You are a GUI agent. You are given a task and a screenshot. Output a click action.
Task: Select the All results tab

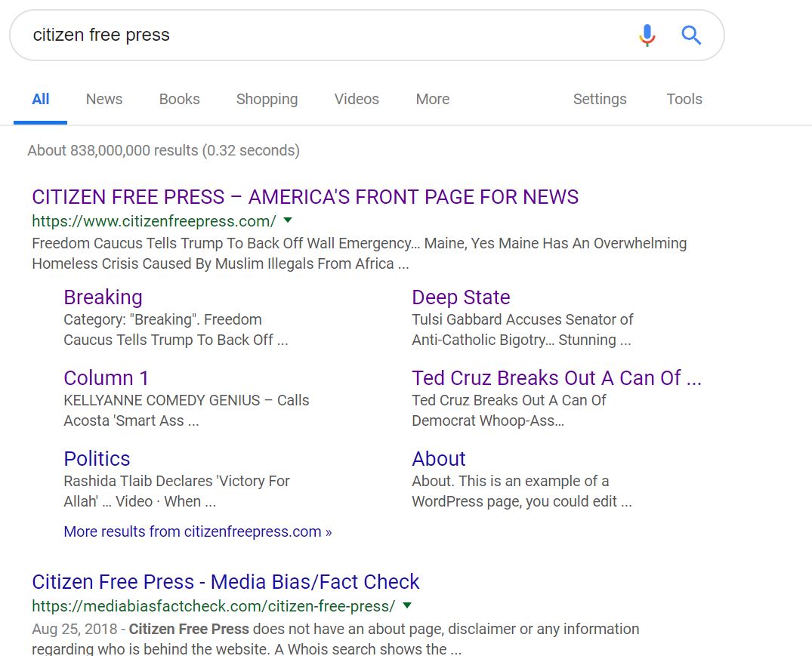[40, 99]
